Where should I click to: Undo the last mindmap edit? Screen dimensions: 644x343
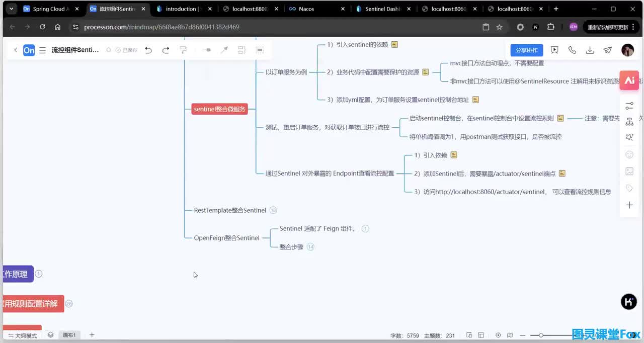[x=148, y=50]
